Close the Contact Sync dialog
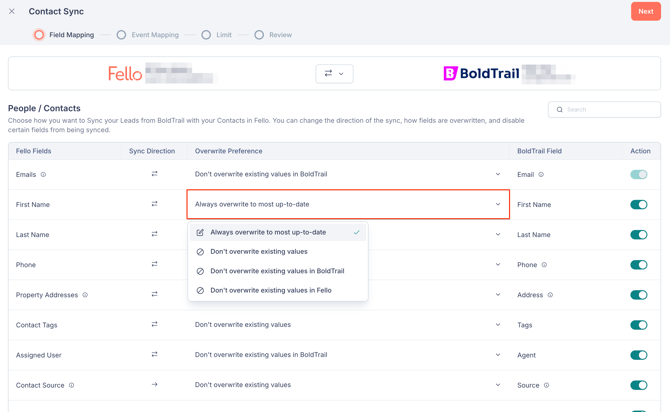This screenshot has width=670, height=412. [12, 12]
